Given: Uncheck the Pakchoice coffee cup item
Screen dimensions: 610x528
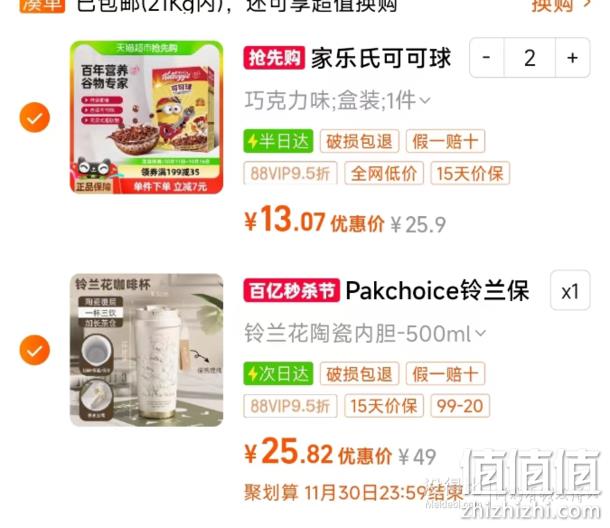Looking at the screenshot, I should pos(35,350).
